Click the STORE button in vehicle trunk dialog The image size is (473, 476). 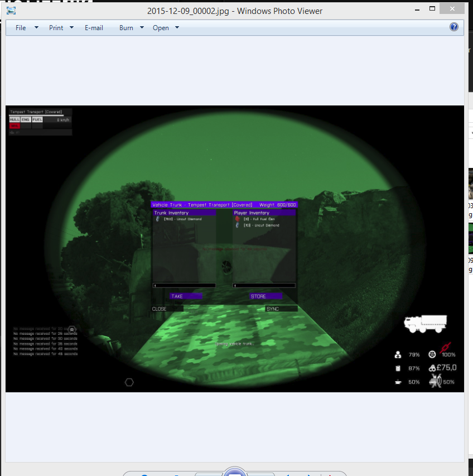[x=266, y=296]
